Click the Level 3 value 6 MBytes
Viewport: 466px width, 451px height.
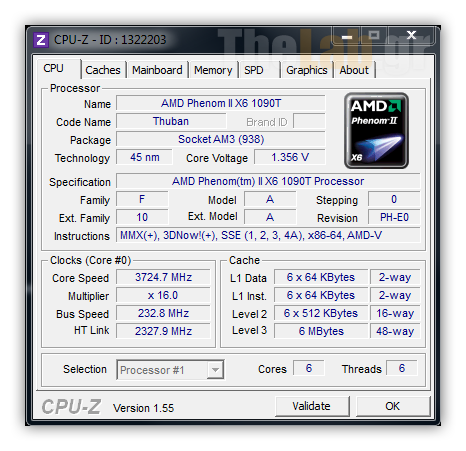coord(321,331)
